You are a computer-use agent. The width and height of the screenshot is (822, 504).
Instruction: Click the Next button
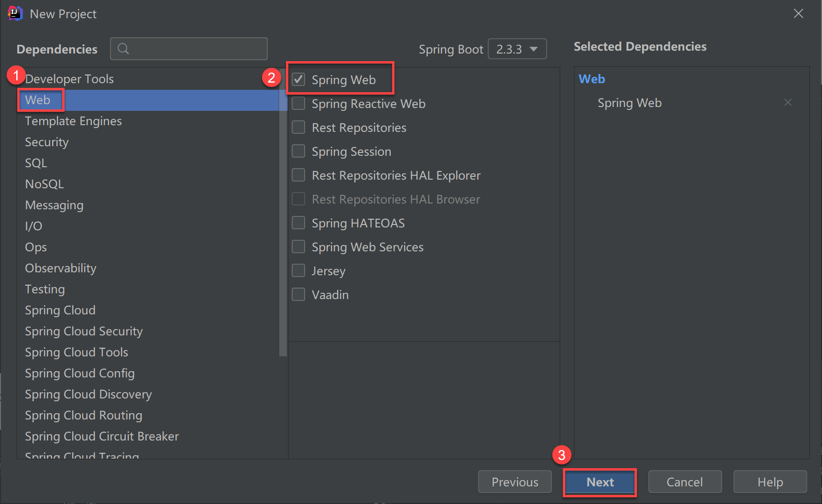click(x=600, y=482)
